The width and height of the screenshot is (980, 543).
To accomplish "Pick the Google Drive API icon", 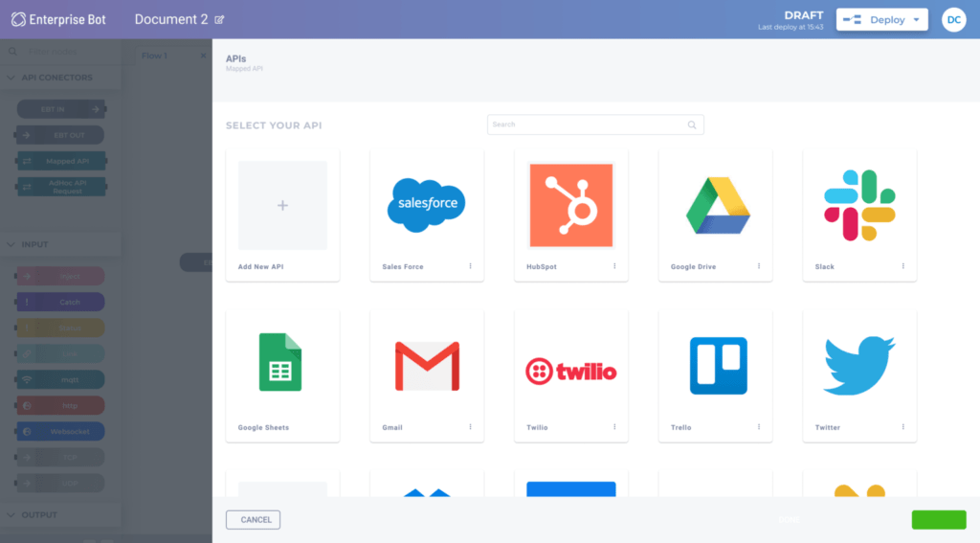I will pyautogui.click(x=717, y=205).
